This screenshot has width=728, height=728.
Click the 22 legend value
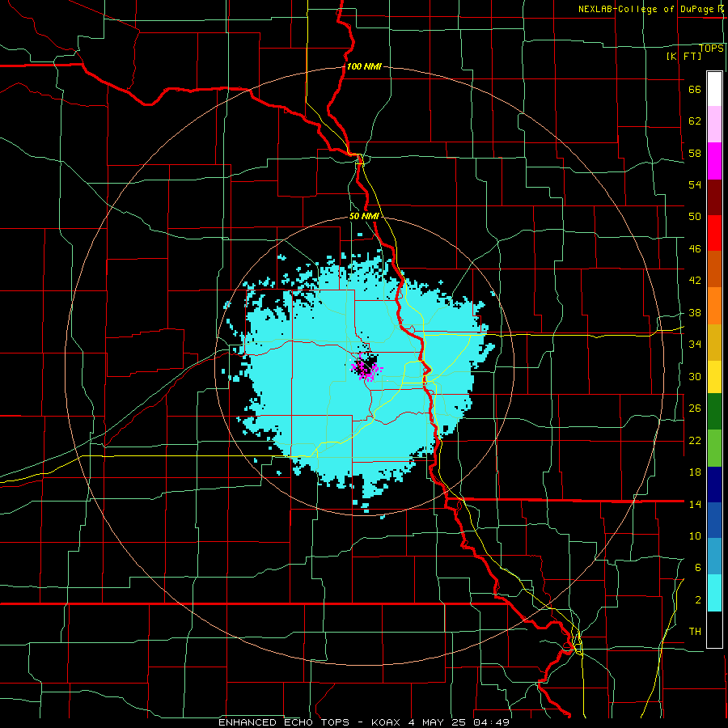coord(695,440)
